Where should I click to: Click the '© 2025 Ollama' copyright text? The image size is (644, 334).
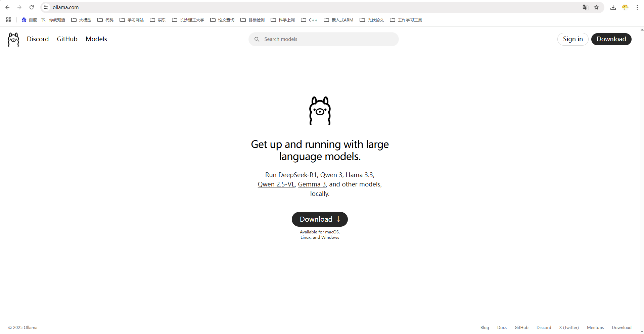23,328
